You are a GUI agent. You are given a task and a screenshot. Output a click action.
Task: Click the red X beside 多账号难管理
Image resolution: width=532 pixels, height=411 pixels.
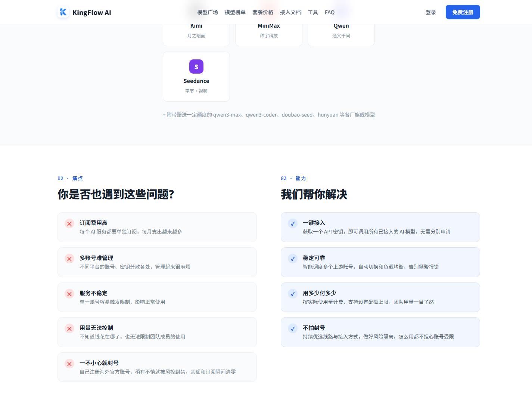(x=69, y=259)
